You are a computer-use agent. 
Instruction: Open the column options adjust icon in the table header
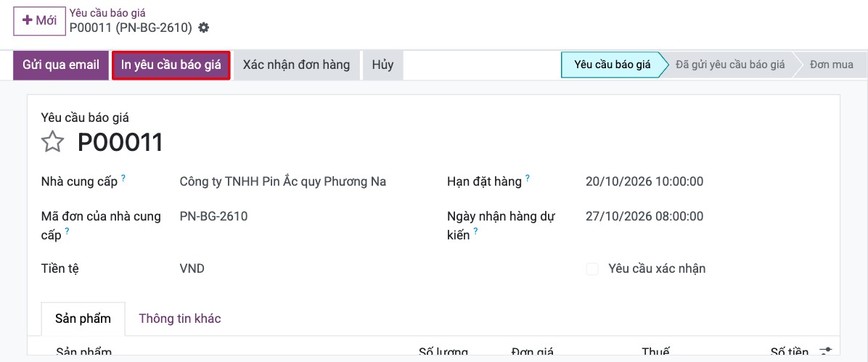(825, 351)
